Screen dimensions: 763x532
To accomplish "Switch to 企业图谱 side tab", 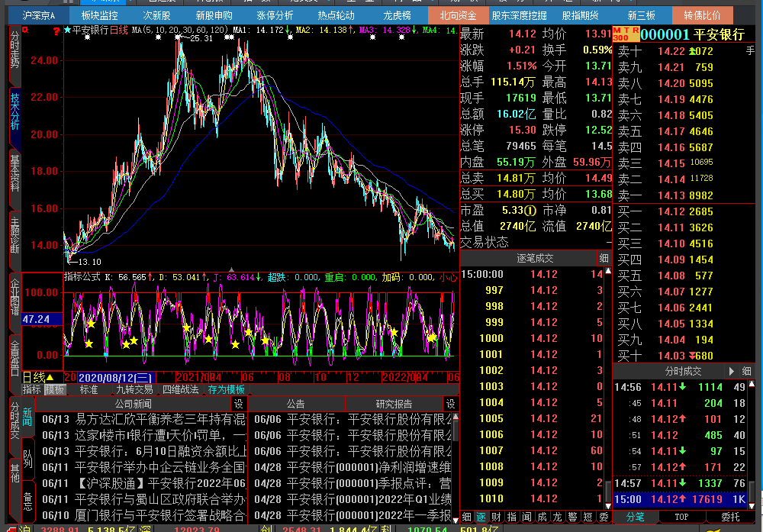I will pyautogui.click(x=15, y=297).
